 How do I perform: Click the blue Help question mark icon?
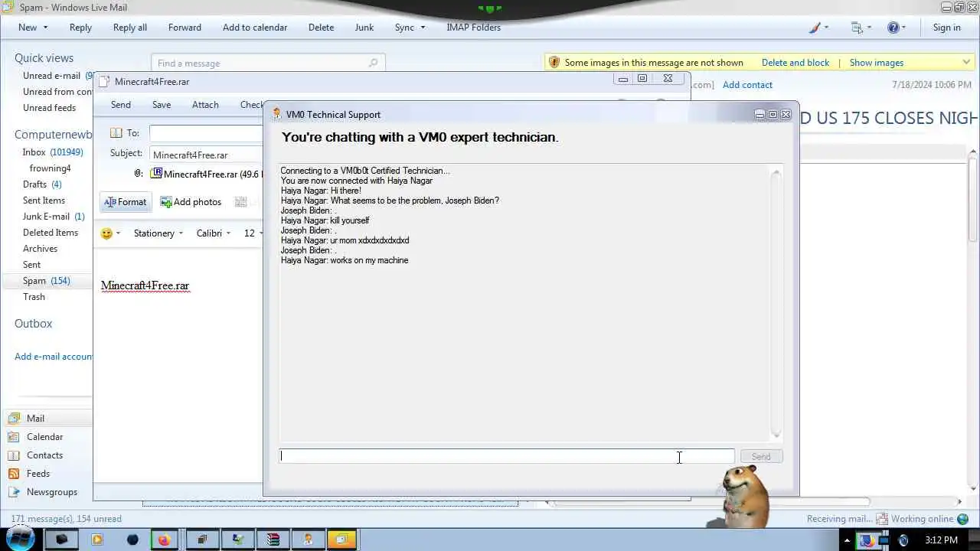(893, 28)
